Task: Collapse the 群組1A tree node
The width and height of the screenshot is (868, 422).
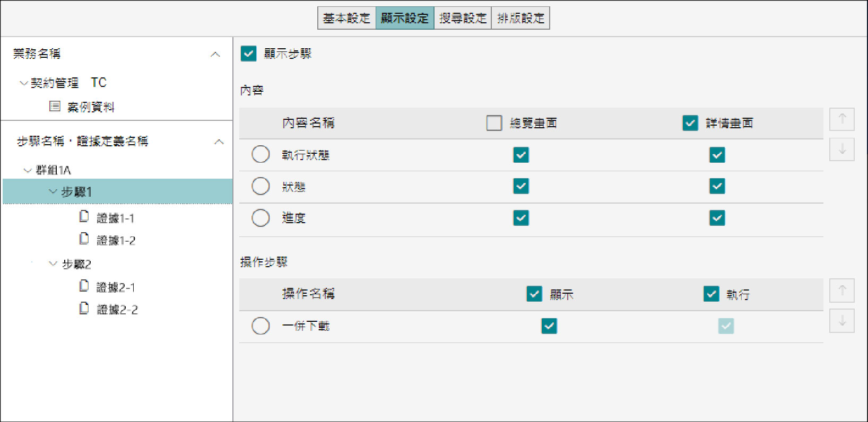Action: click(x=28, y=170)
